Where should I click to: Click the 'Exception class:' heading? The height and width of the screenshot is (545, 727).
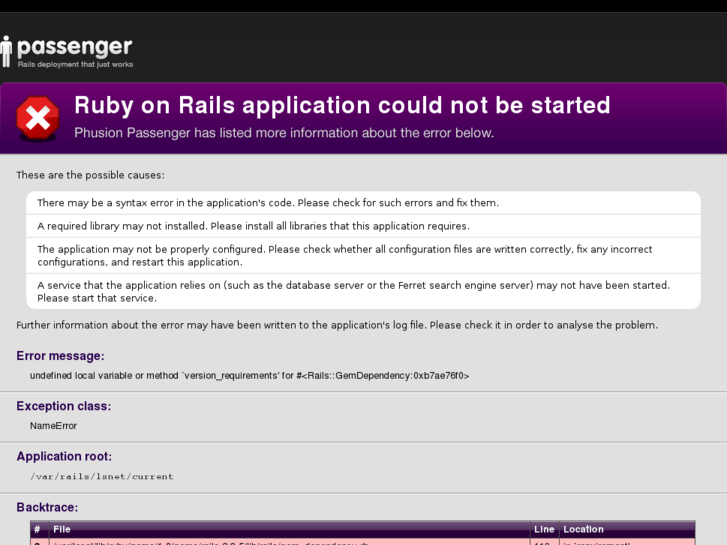[64, 406]
